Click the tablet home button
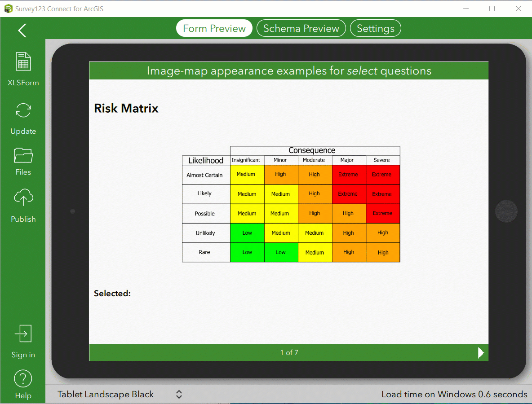The width and height of the screenshot is (532, 404). click(x=506, y=211)
